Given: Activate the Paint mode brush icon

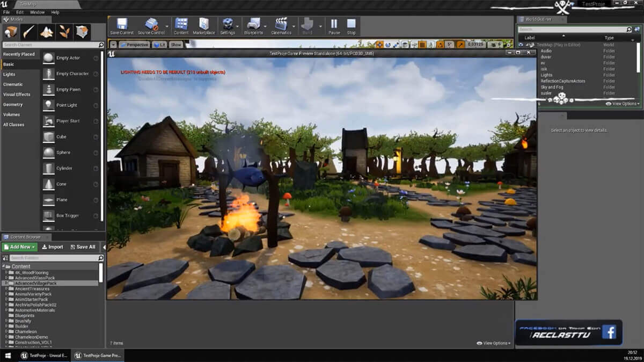Looking at the screenshot, I should tap(28, 32).
